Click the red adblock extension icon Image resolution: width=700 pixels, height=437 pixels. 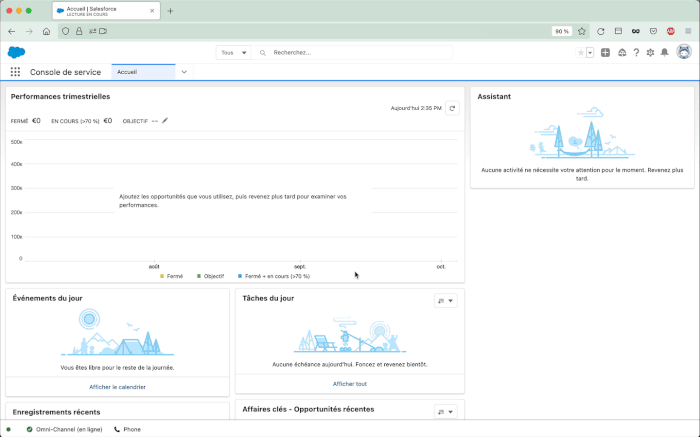671,31
